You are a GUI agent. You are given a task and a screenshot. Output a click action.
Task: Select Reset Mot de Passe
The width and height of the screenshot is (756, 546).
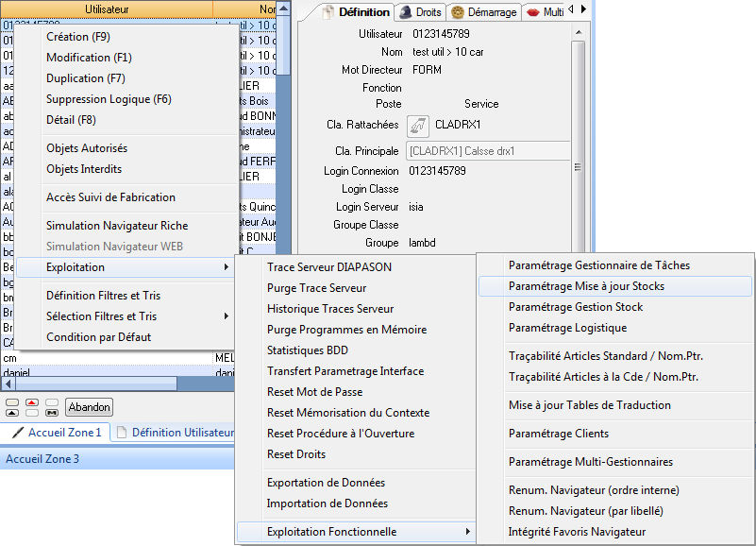pyautogui.click(x=314, y=392)
